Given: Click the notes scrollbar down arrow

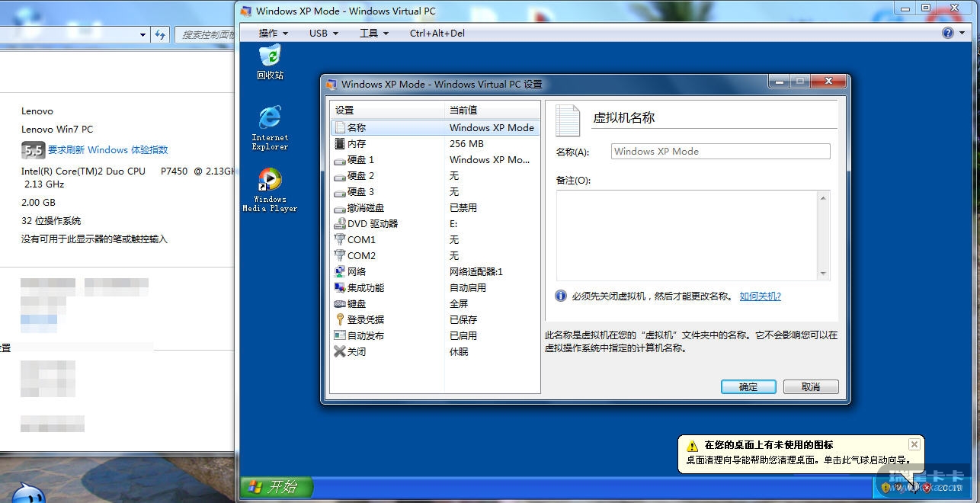Looking at the screenshot, I should coord(823,274).
